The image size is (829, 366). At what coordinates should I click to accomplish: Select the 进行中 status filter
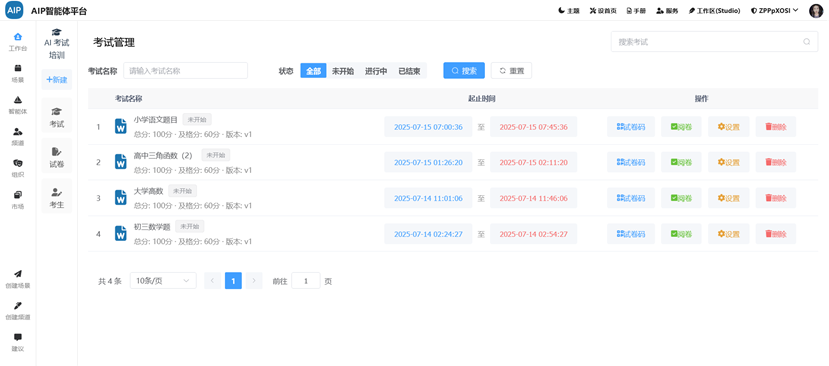coord(376,71)
